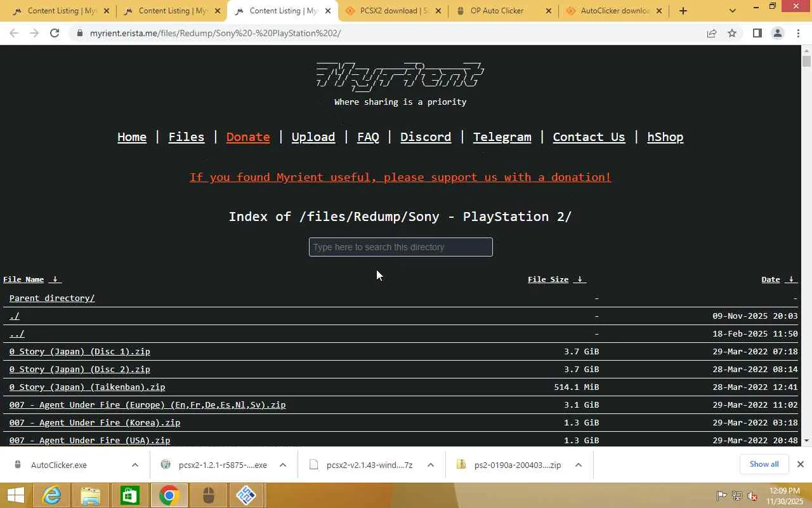
Task: Download 007 - Agent Under Fire (USA).zip
Action: 90,440
